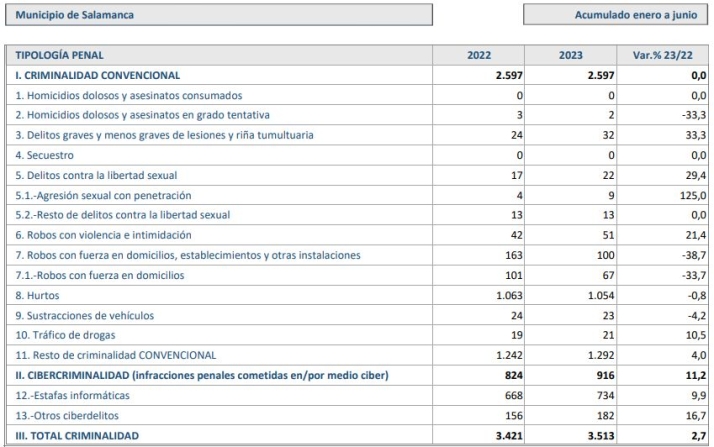Select the II. CIBERCRIMINALIDAD row label
The image size is (714, 447).
(x=201, y=375)
